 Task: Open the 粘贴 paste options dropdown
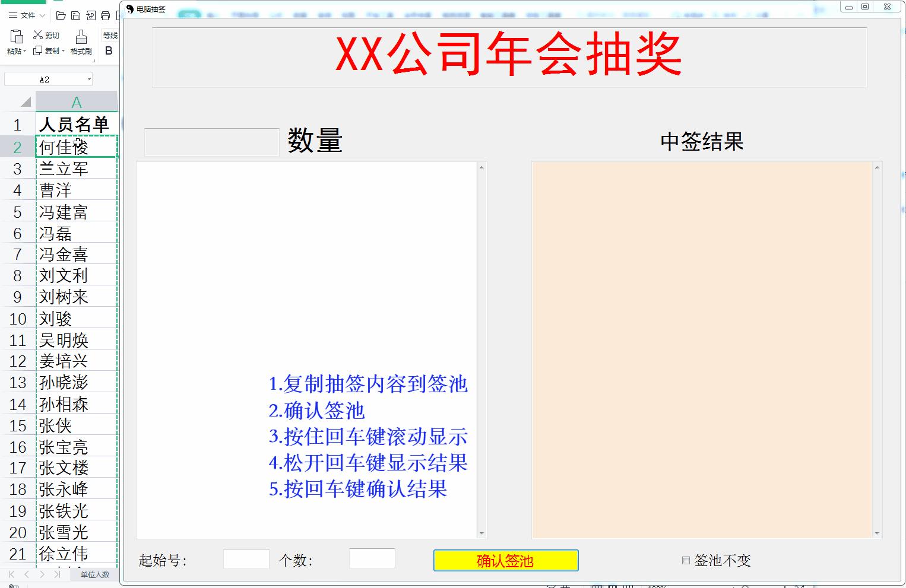click(24, 52)
